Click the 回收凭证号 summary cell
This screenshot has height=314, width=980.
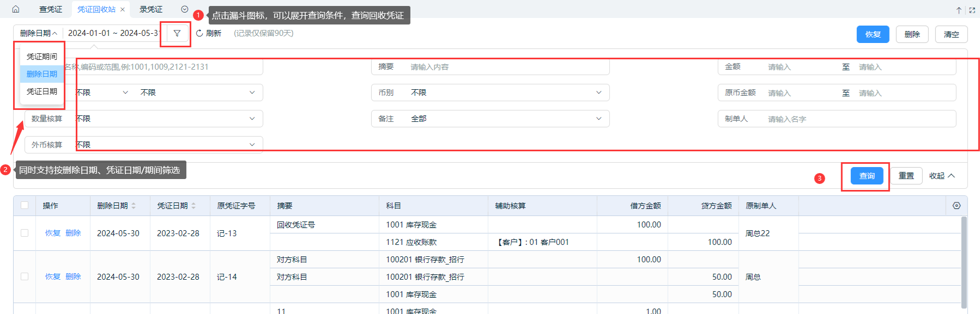point(324,225)
